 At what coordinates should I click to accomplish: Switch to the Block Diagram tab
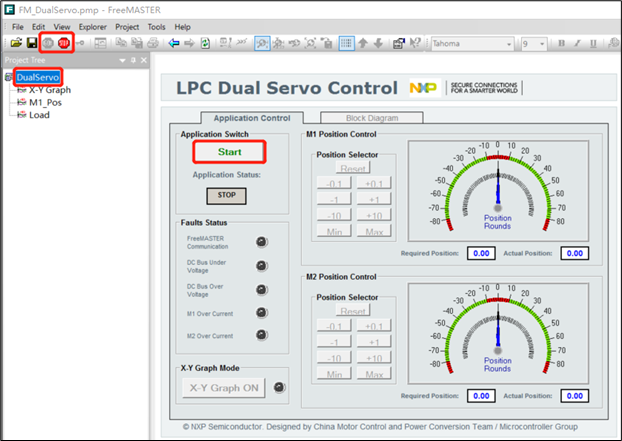pos(372,118)
